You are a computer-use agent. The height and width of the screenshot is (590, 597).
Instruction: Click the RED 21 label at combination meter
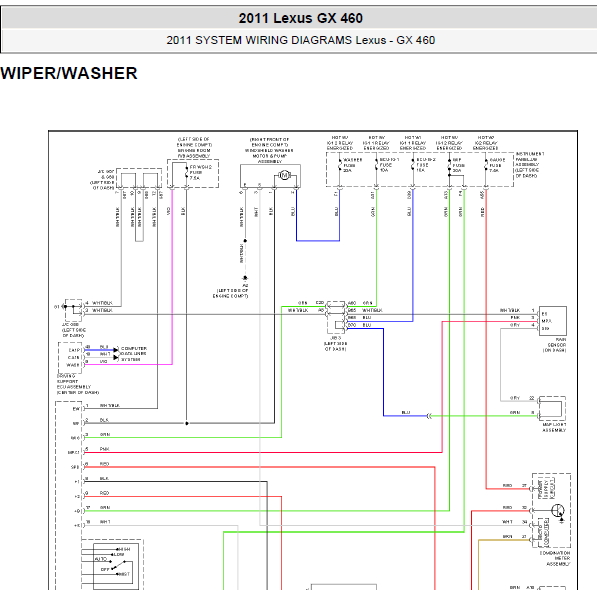click(515, 486)
